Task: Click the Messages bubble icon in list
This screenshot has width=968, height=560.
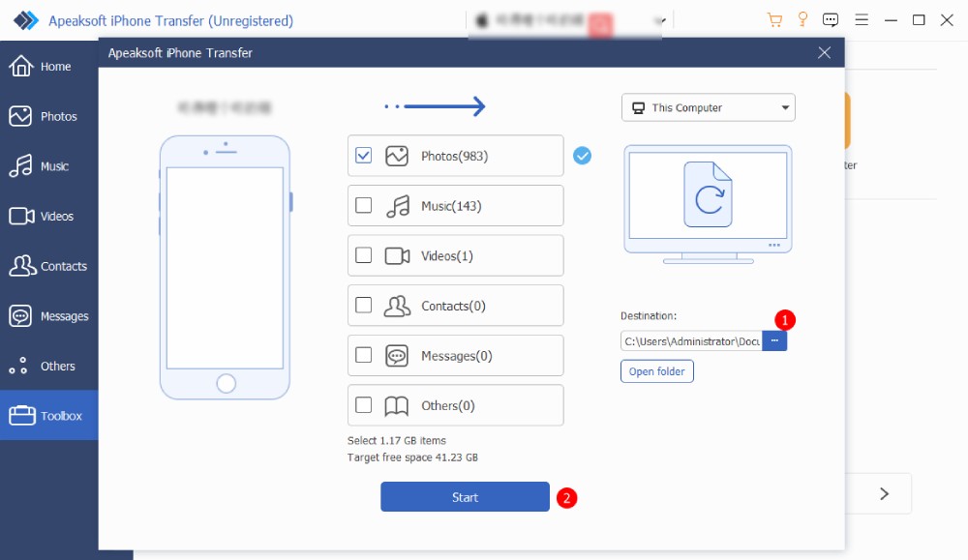Action: point(396,356)
